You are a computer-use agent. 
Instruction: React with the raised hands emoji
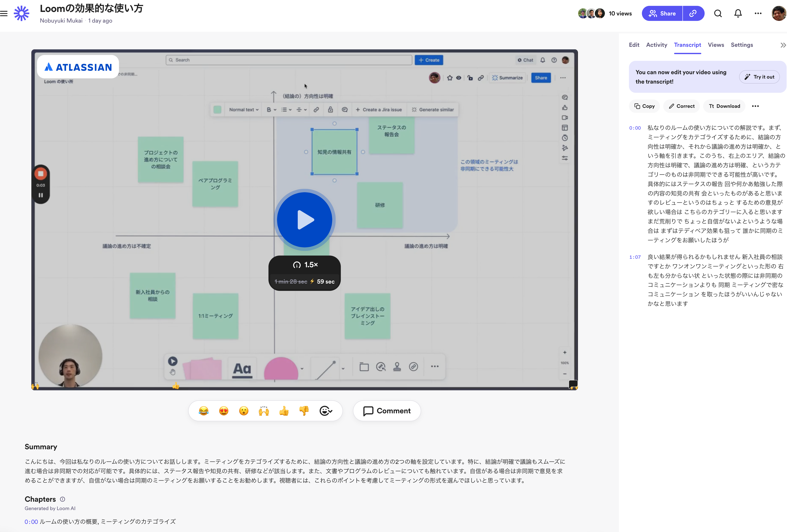pyautogui.click(x=264, y=411)
